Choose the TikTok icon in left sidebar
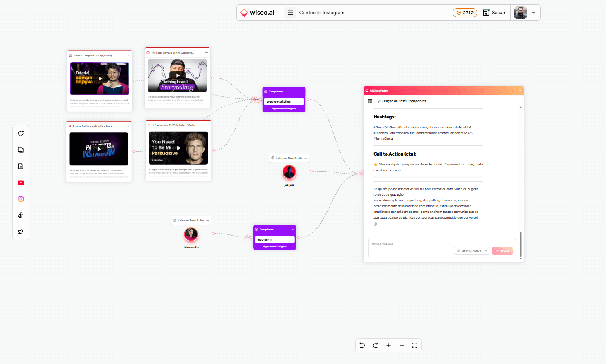Viewport: 606px width, 364px height. (x=21, y=215)
